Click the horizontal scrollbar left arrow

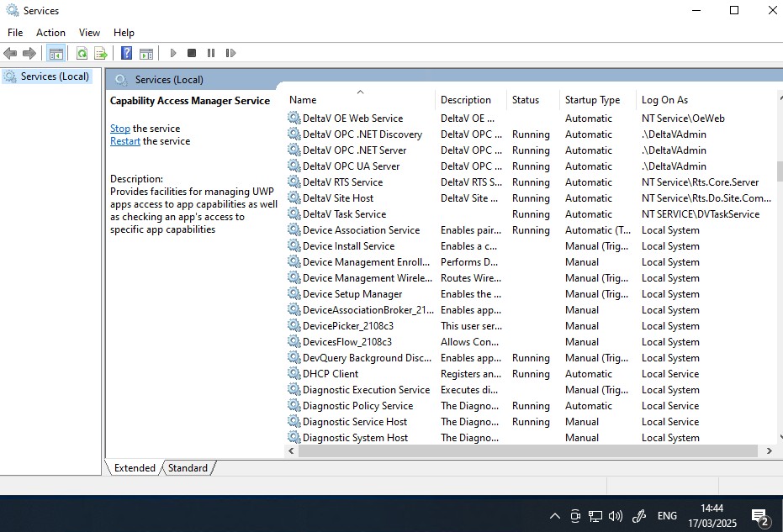click(x=292, y=450)
